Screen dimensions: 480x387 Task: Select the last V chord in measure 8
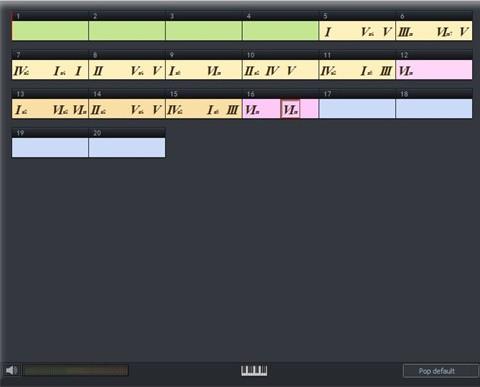[x=157, y=71]
